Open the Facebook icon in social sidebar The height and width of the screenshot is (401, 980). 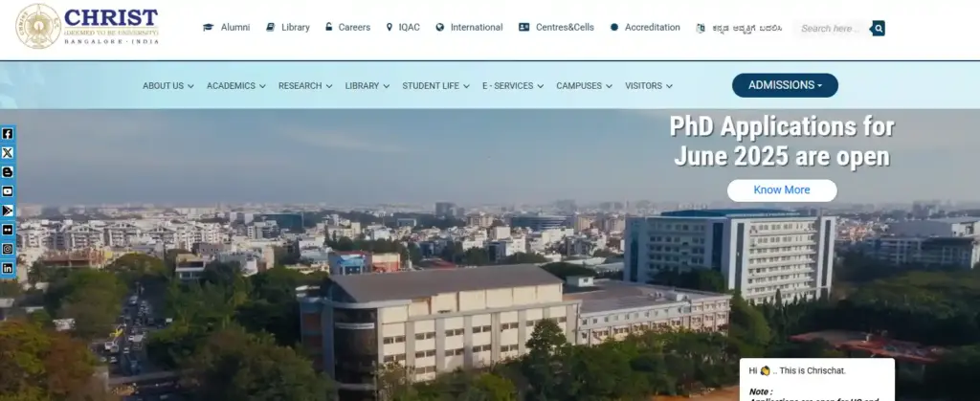point(8,134)
